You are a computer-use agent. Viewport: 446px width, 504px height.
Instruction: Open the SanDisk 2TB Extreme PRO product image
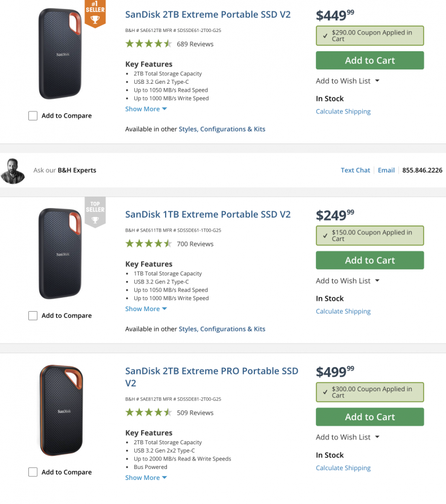pos(60,410)
